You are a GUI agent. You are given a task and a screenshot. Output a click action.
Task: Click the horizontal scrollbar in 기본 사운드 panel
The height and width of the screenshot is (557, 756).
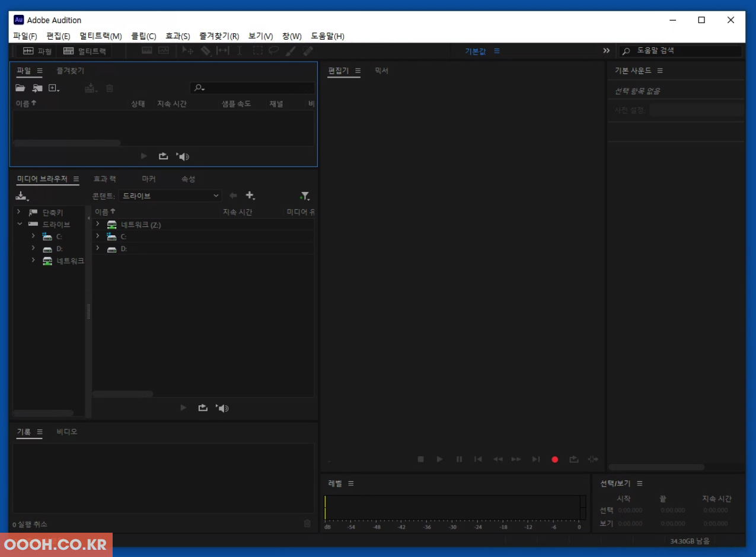(656, 467)
